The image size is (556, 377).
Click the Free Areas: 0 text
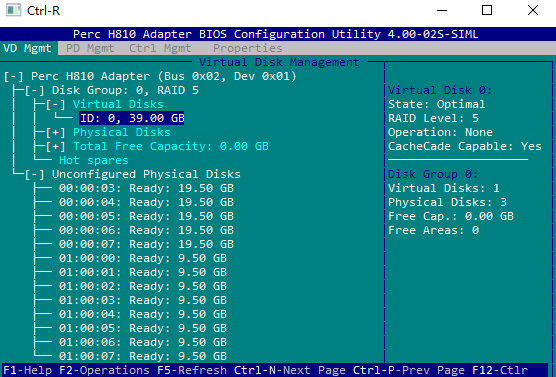(433, 231)
